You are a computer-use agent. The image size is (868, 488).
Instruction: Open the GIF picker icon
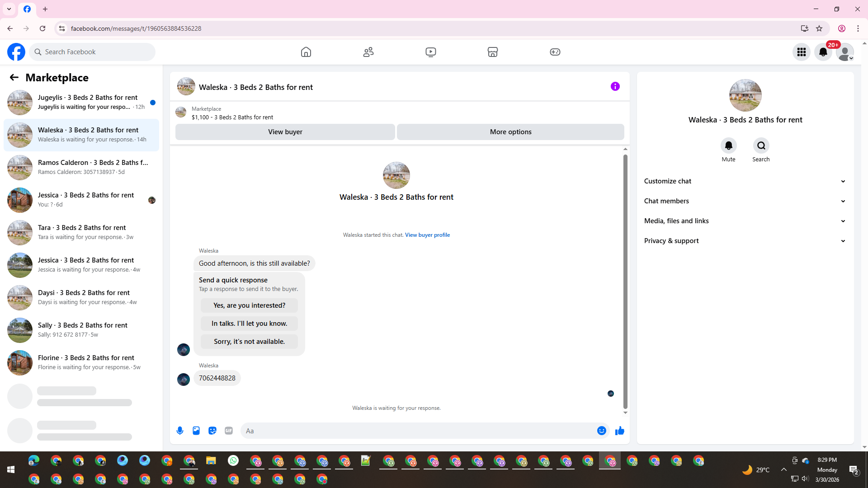pyautogui.click(x=229, y=431)
